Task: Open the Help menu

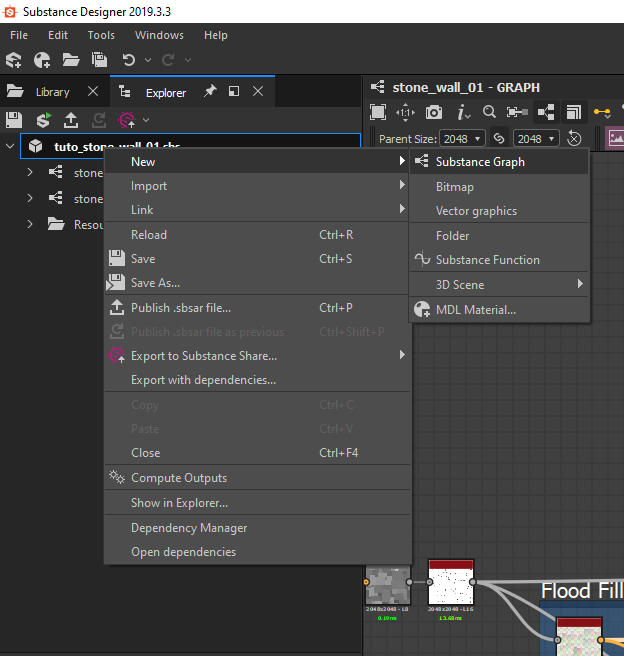Action: click(x=216, y=35)
